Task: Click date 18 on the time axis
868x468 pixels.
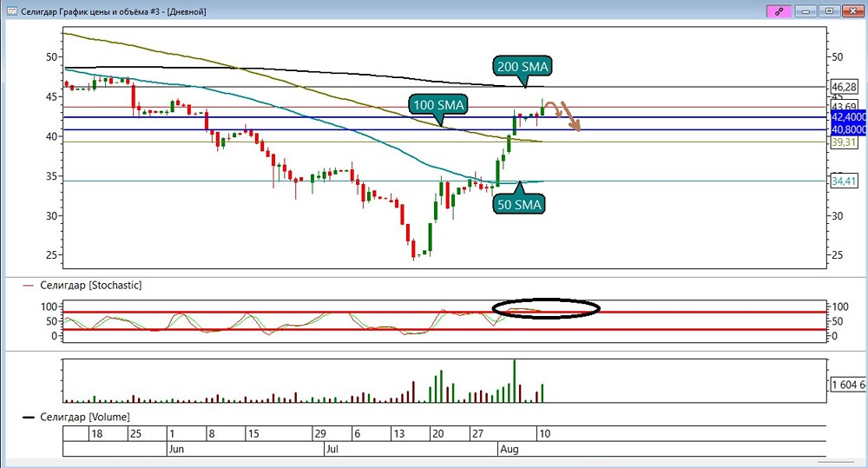Action: tap(97, 433)
